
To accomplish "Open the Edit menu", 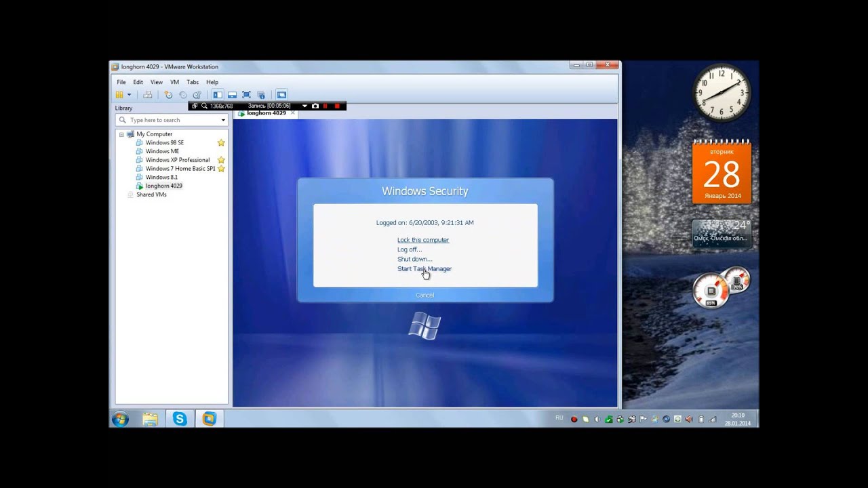I will coord(138,82).
